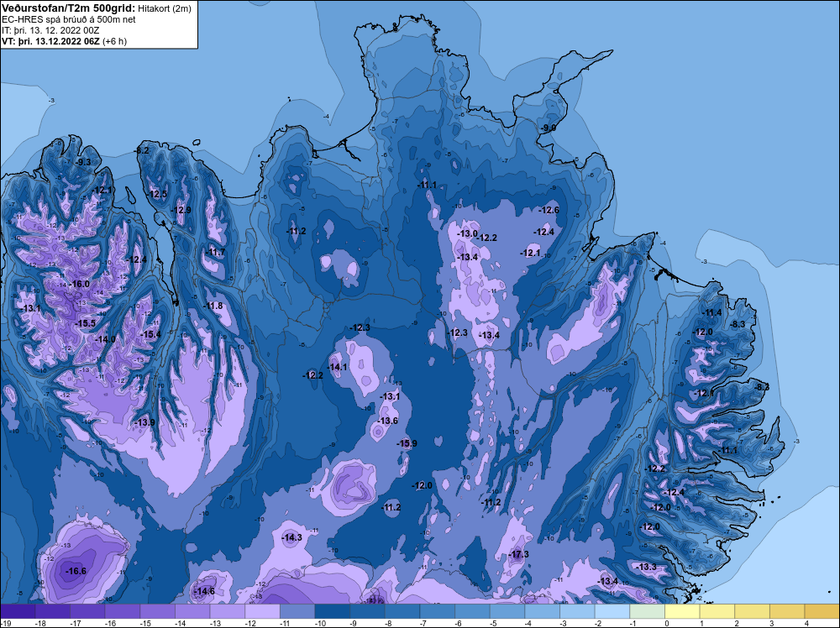
Task: Click the -9.3 temperature label
Action: tap(83, 162)
